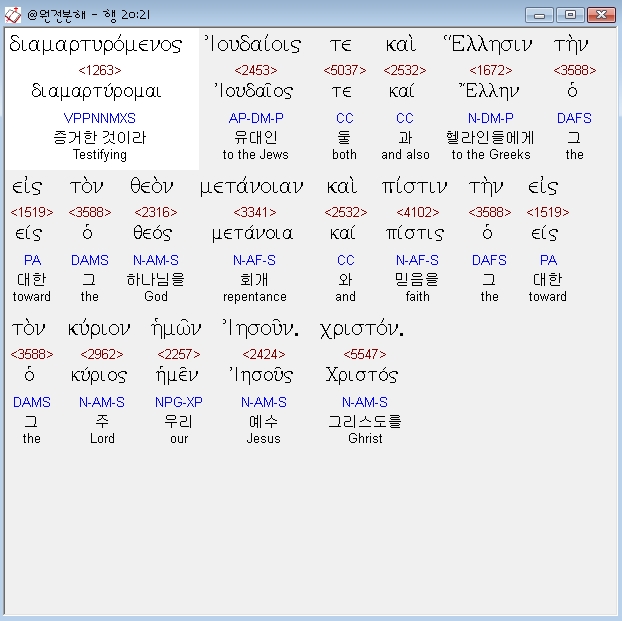The height and width of the screenshot is (621, 622).
Task: Click parsing code VPPNNMXS
Action: [x=100, y=118]
